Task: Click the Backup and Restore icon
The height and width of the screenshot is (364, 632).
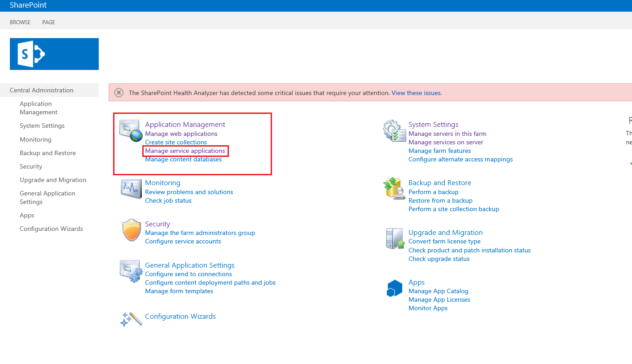Action: pyautogui.click(x=394, y=188)
